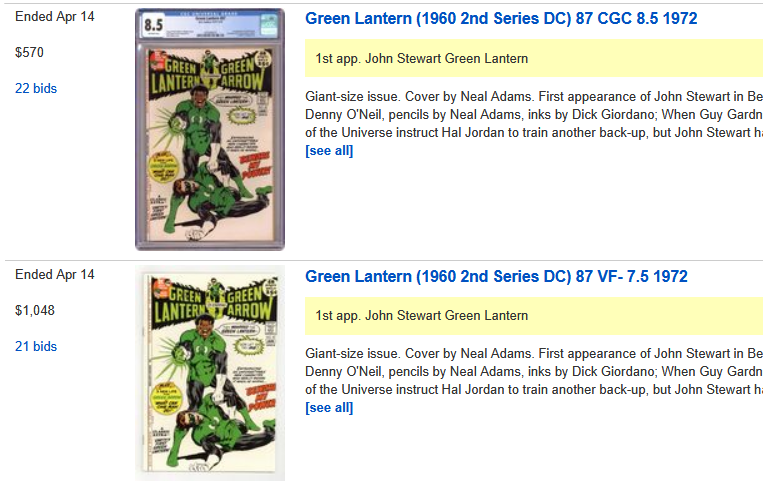Viewport: 763px width, 487px height.
Task: Expand [see all] for the CGC 8.5 description
Action: (329, 151)
